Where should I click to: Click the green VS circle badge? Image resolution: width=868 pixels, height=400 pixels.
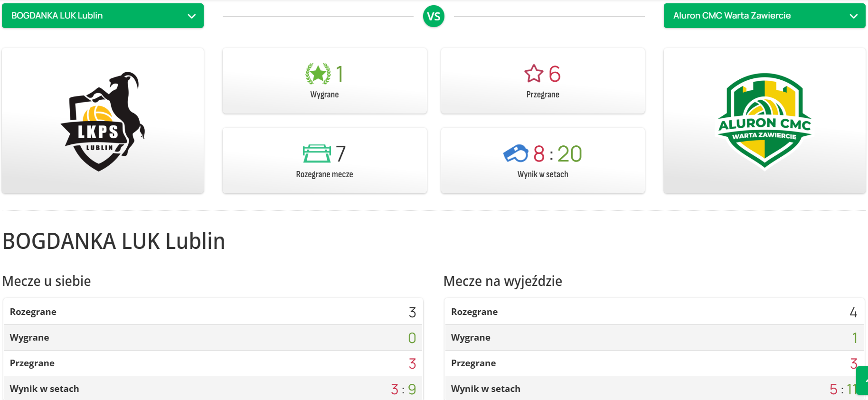(434, 17)
